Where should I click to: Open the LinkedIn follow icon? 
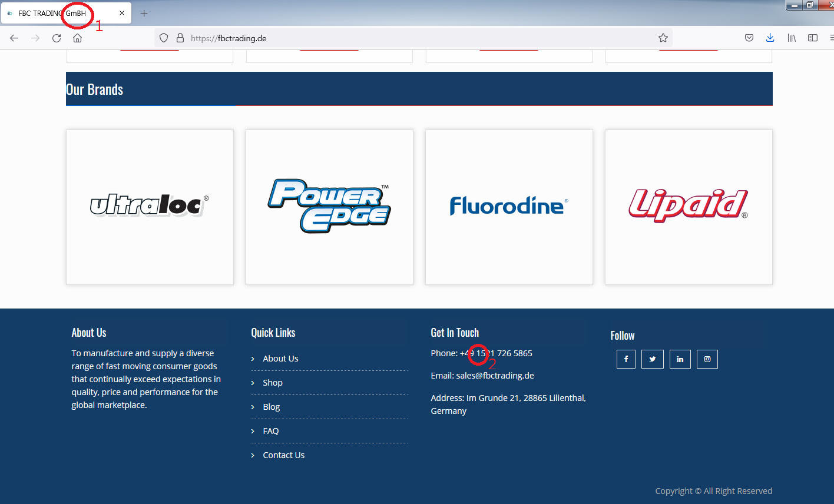pos(680,359)
